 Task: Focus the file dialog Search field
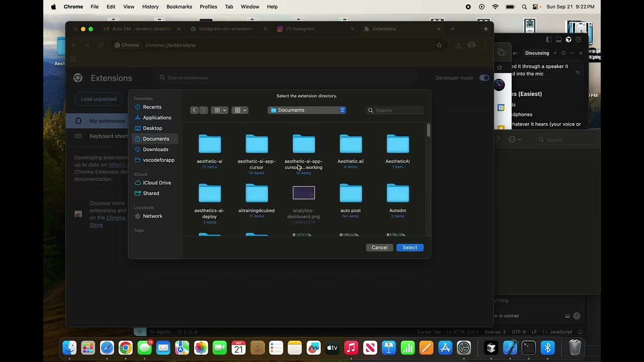point(395,110)
